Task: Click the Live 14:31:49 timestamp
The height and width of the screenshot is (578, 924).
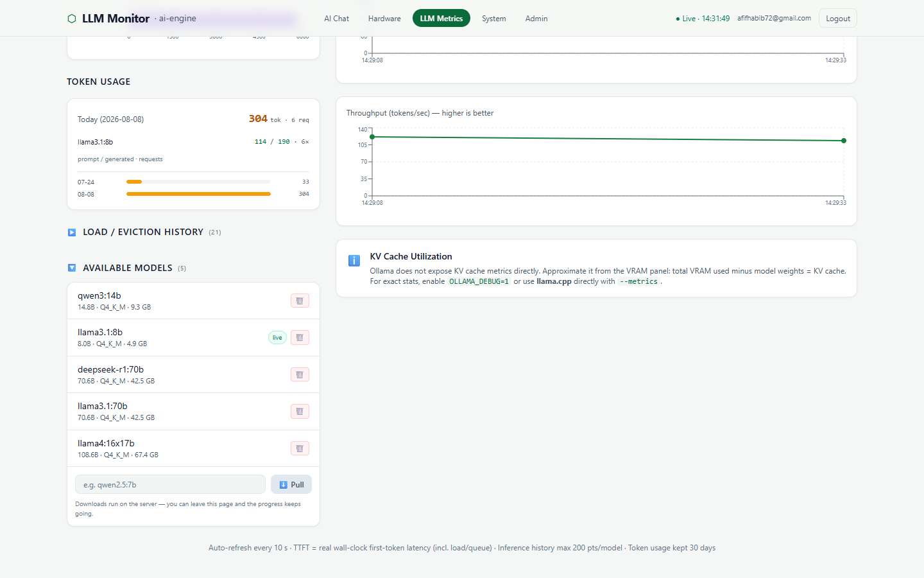Action: [x=706, y=19]
